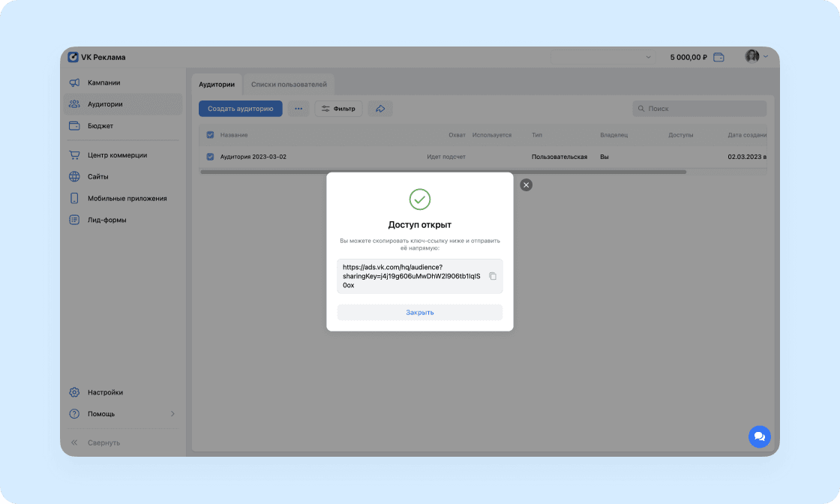
Task: Click the Закрыть button
Action: tap(419, 312)
